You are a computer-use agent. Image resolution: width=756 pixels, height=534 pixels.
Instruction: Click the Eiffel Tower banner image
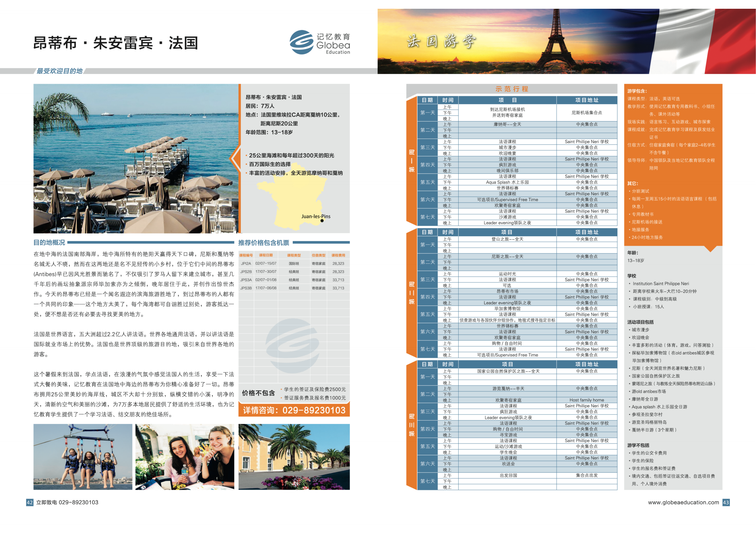click(566, 41)
